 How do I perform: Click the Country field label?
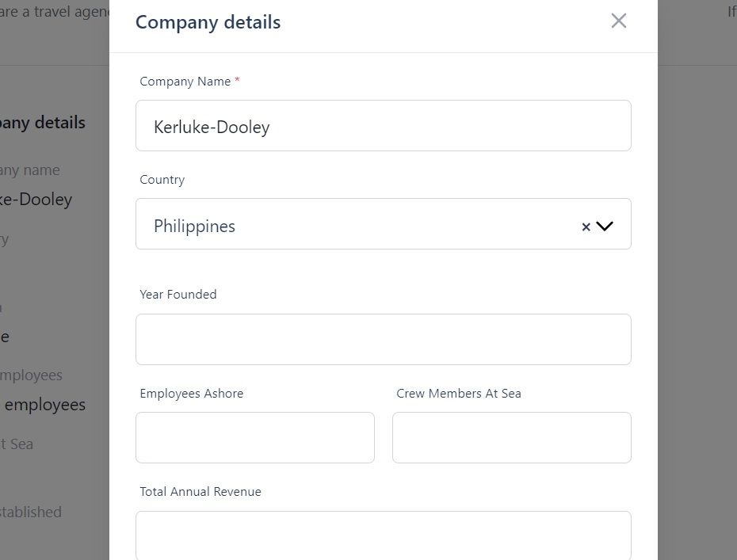162,180
